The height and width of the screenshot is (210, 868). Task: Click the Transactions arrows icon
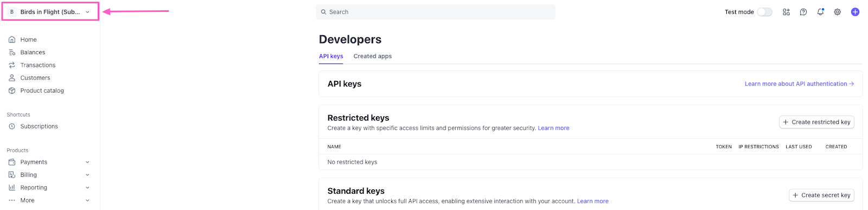click(12, 65)
